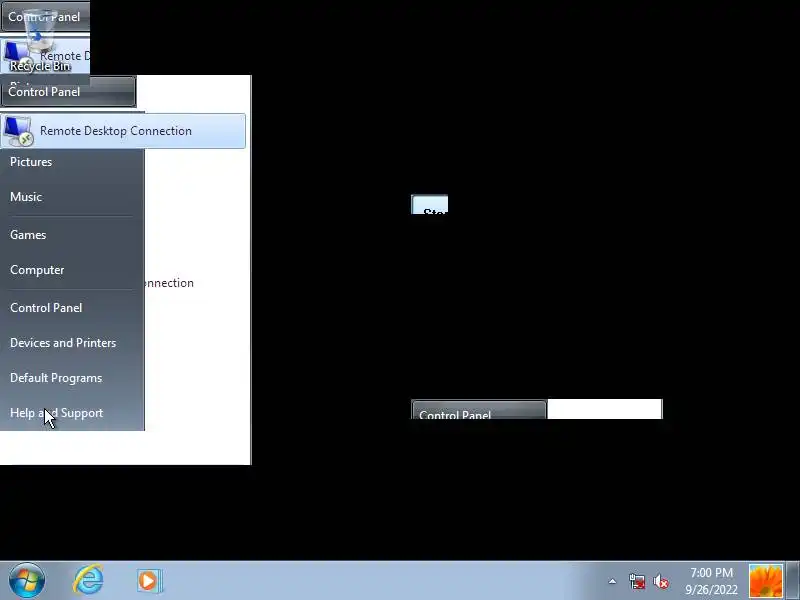
Task: Open Control Panel in the Start menu list
Action: (x=46, y=308)
